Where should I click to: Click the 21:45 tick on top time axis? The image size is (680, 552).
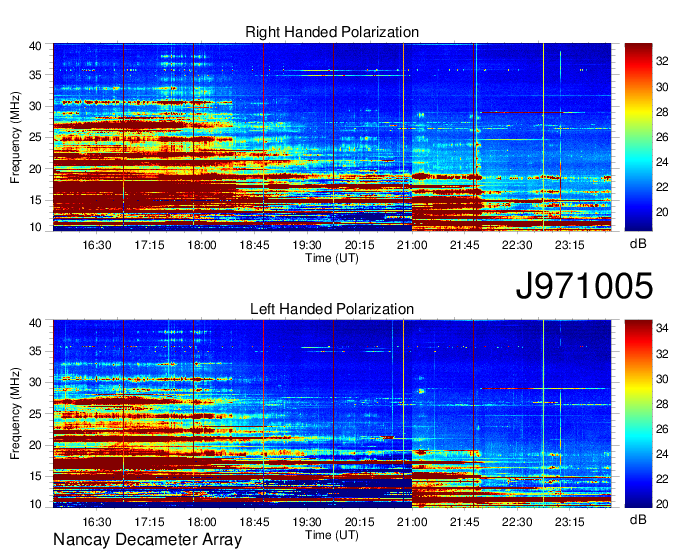464,245
